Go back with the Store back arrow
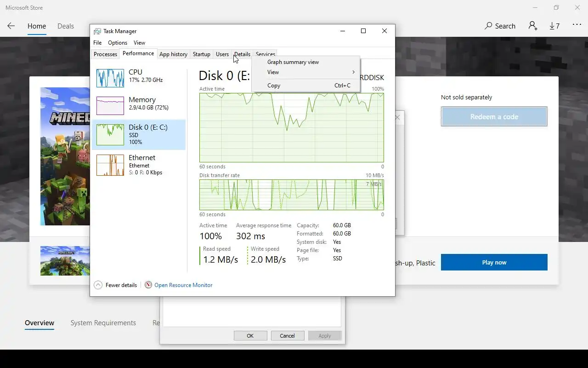This screenshot has width=588, height=368. click(x=11, y=26)
